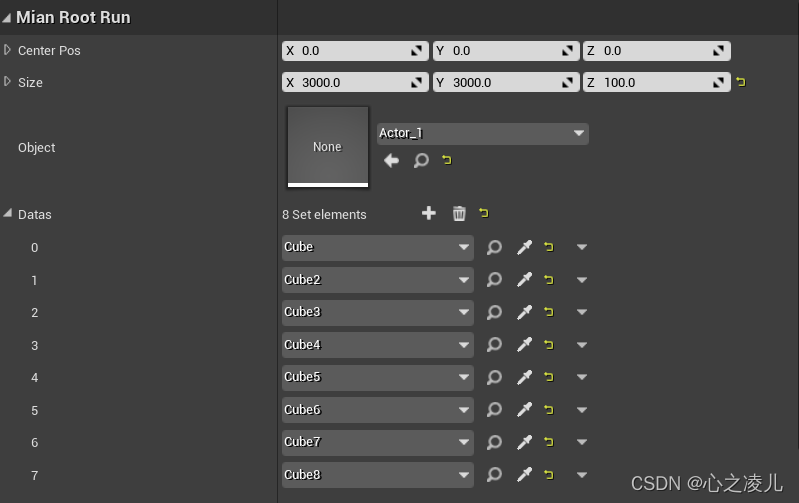
Task: Pick actor from scene for Cube4 row
Action: point(524,345)
